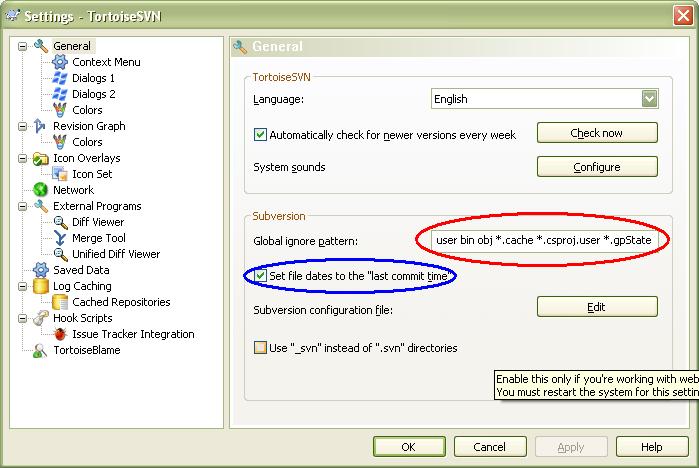699x468 pixels.
Task: Click Colors palette icon under General
Action: tap(60, 110)
